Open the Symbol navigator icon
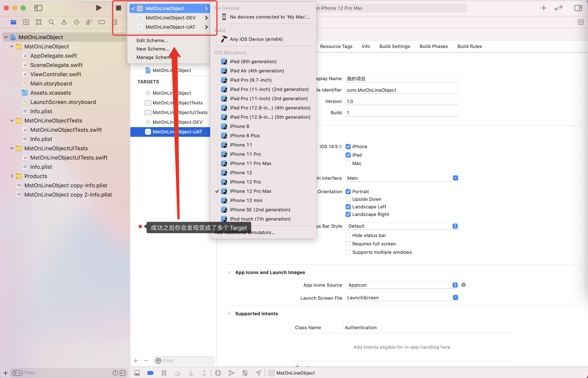 (x=39, y=22)
